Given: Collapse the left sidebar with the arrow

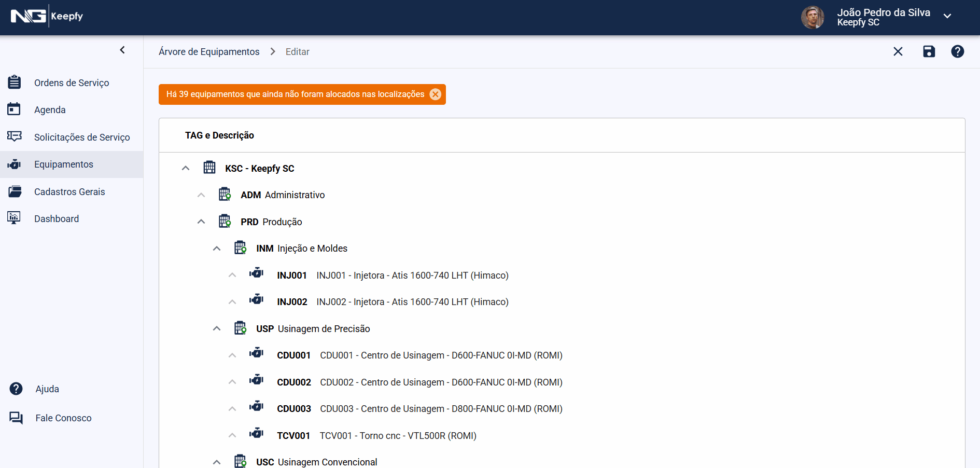Looking at the screenshot, I should point(122,50).
